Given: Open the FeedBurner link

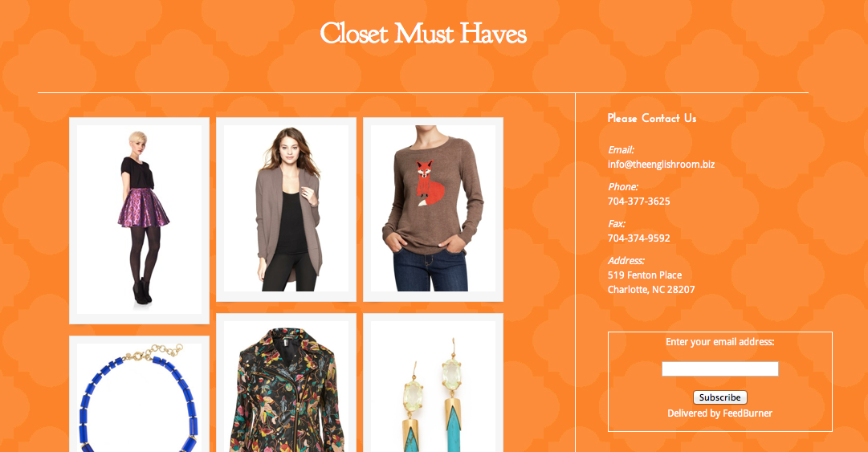Looking at the screenshot, I should 748,413.
